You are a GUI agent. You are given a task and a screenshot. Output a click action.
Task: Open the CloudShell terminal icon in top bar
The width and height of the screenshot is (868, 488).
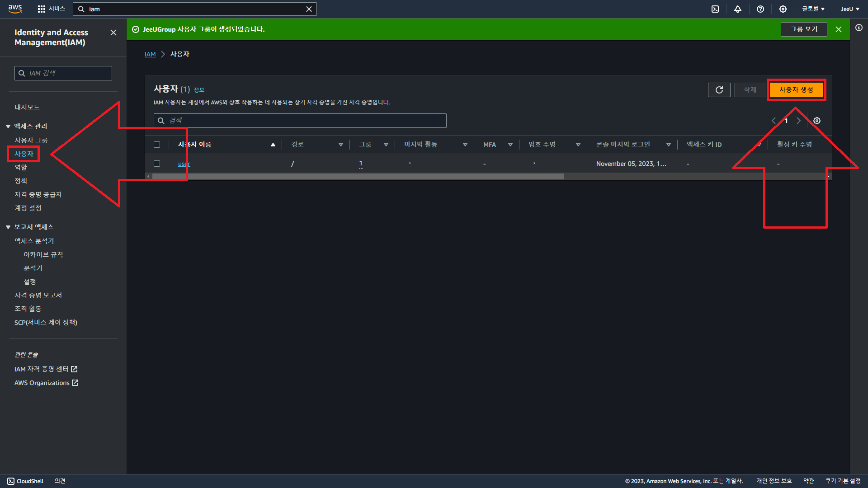point(715,9)
